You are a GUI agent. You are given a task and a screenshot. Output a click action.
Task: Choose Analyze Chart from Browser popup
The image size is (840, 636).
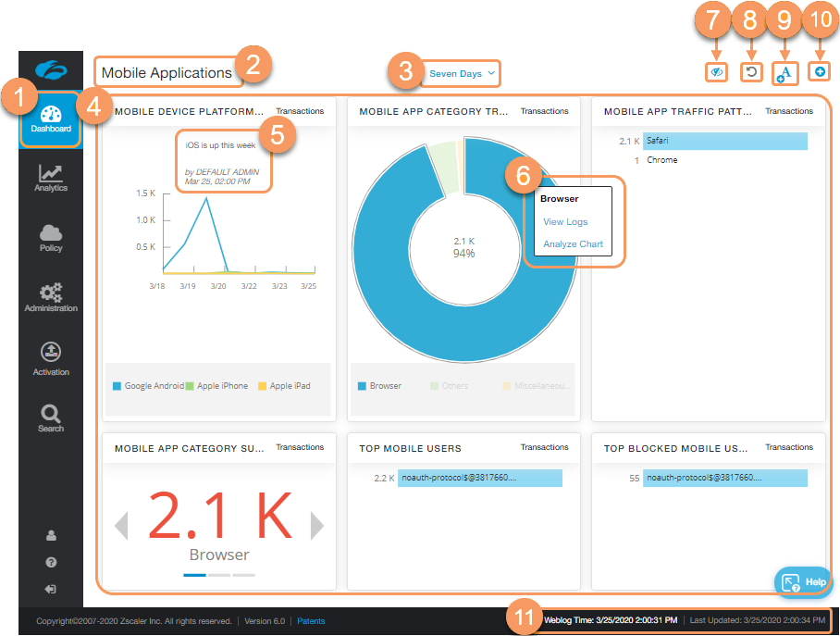point(573,244)
